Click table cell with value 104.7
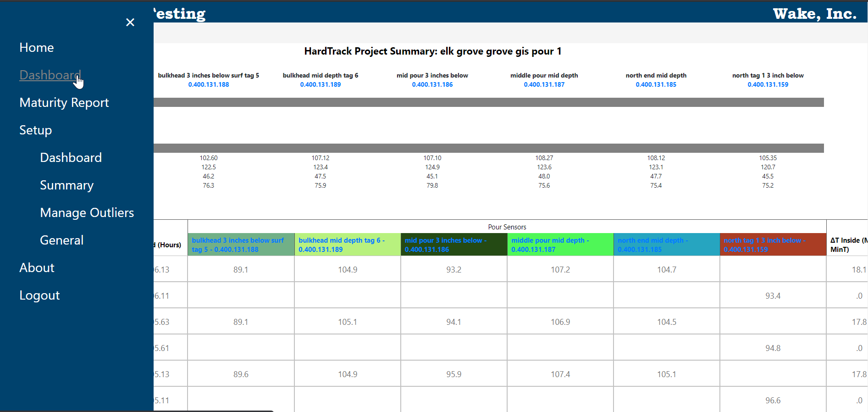The width and height of the screenshot is (868, 412). [x=667, y=270]
